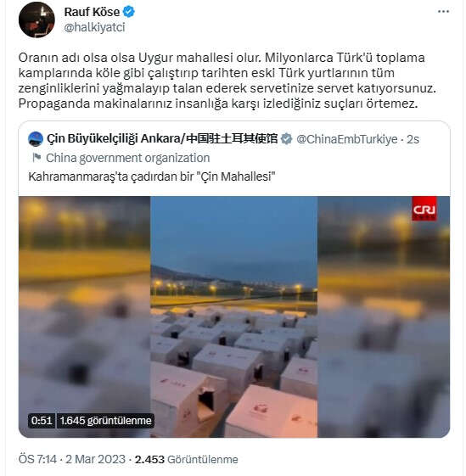466x476 pixels.
Task: Play the tent city video
Action: click(234, 316)
